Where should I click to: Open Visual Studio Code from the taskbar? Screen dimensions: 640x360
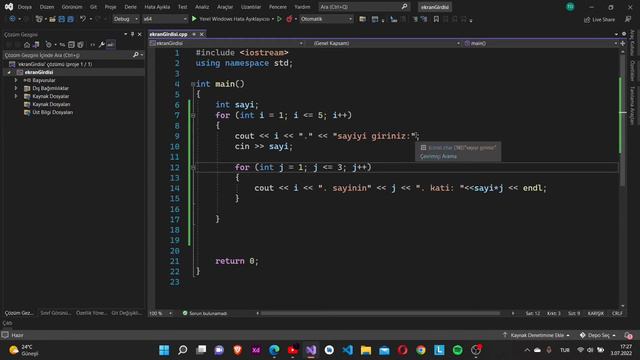tap(348, 350)
